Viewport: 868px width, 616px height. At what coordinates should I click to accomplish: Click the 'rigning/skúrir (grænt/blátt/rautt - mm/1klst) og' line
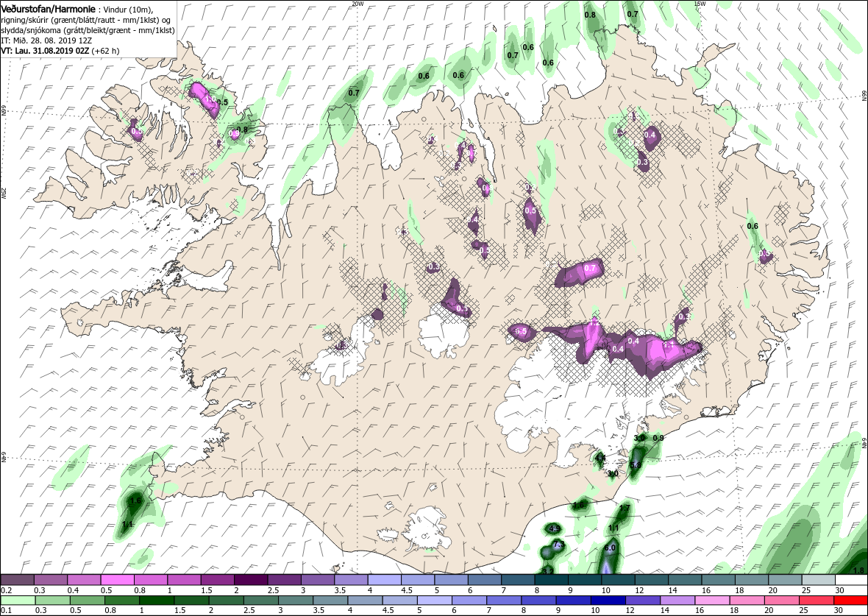point(88,20)
